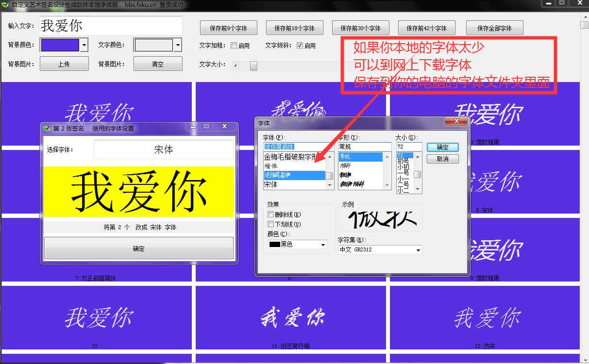Click the 清空 background image button
The width and height of the screenshot is (589, 364).
click(x=158, y=64)
